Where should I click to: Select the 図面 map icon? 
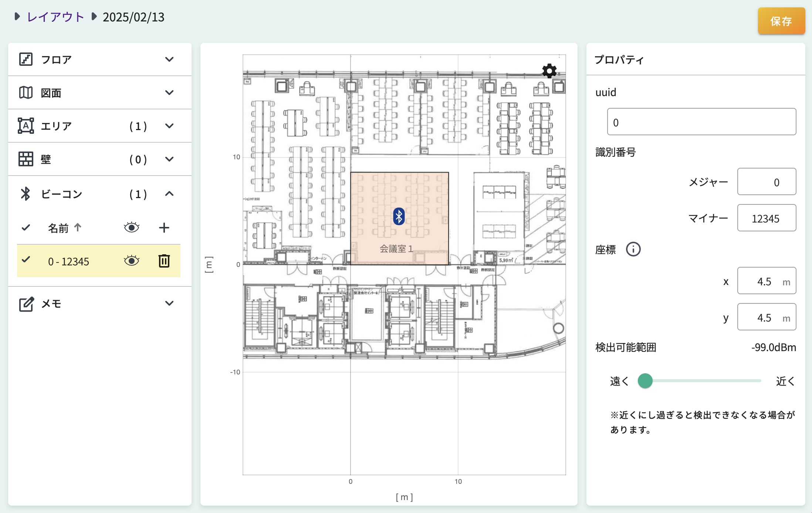pos(26,92)
